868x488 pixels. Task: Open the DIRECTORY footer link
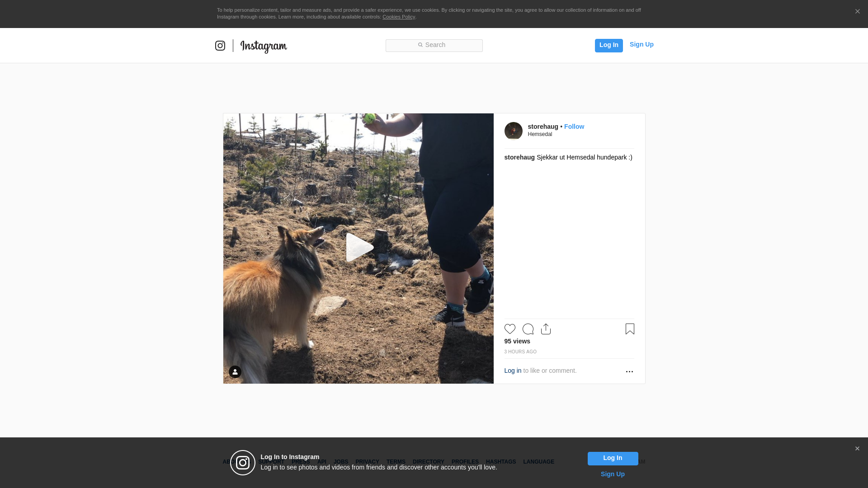tap(428, 462)
